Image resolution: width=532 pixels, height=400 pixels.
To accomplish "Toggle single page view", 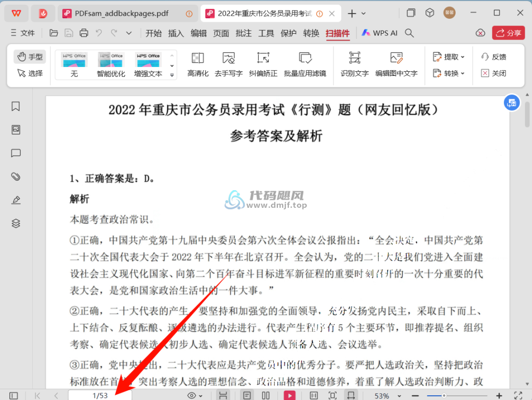I will pos(247,396).
